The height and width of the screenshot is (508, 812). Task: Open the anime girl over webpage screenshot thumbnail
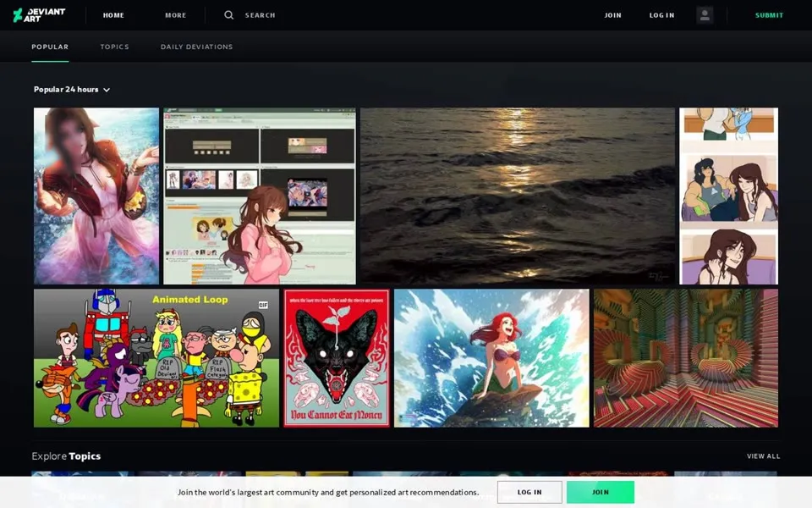click(260, 196)
